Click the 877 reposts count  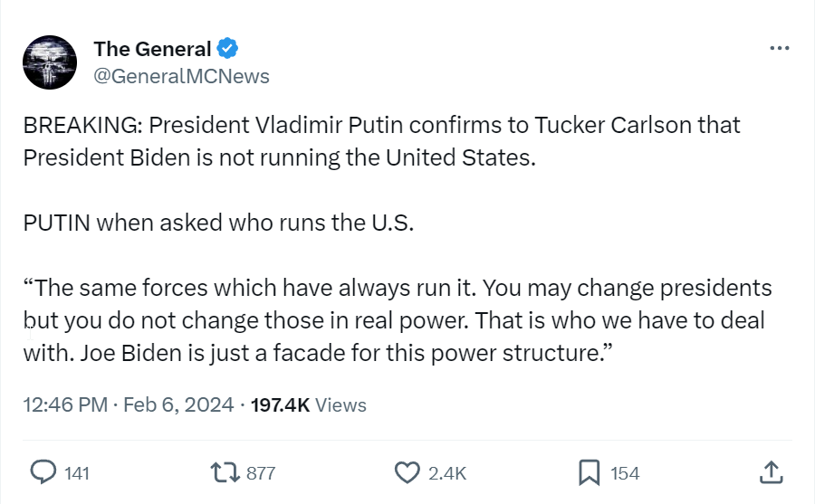[261, 472]
